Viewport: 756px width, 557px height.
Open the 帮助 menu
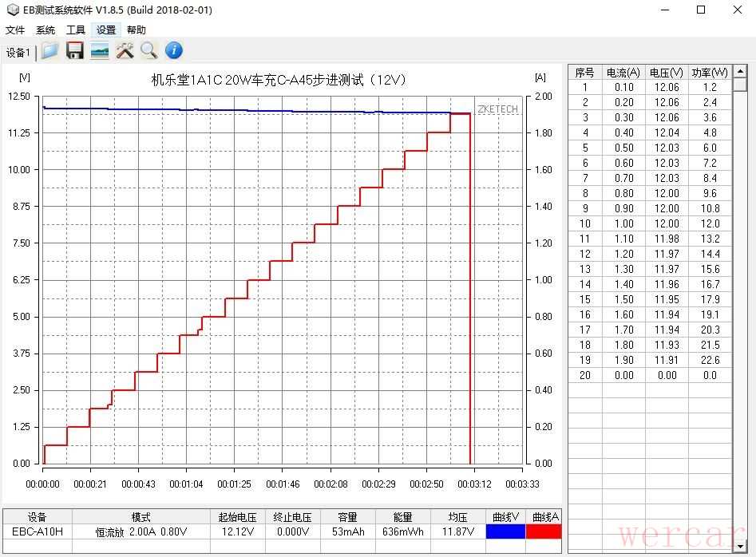(137, 30)
